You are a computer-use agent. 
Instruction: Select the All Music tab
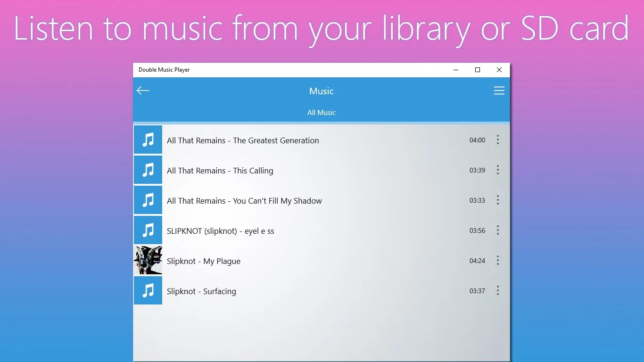(x=322, y=113)
